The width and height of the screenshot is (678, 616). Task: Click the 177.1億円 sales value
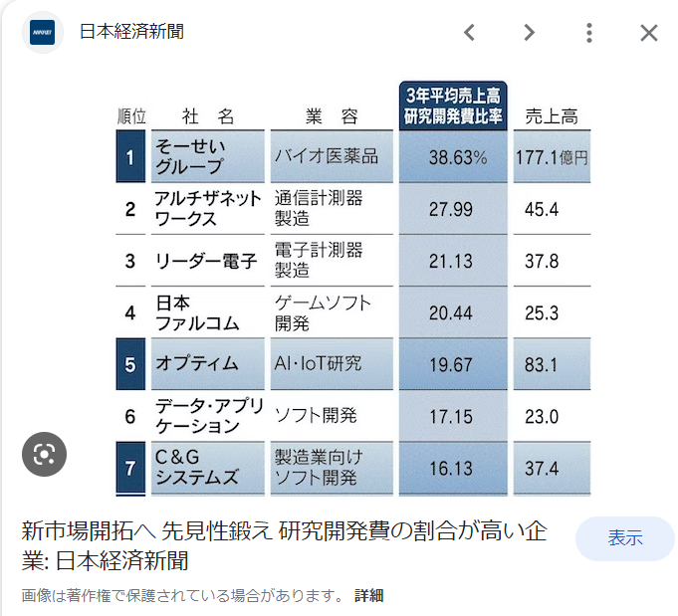pos(552,157)
